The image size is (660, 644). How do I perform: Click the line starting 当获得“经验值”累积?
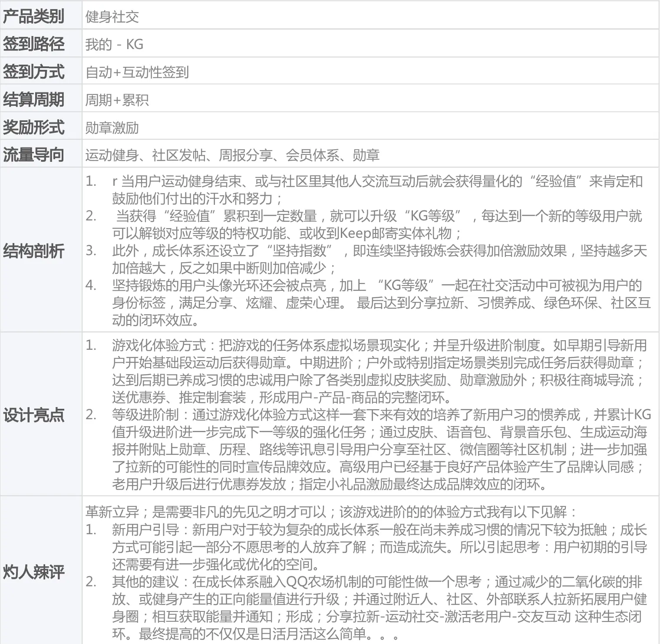[378, 216]
